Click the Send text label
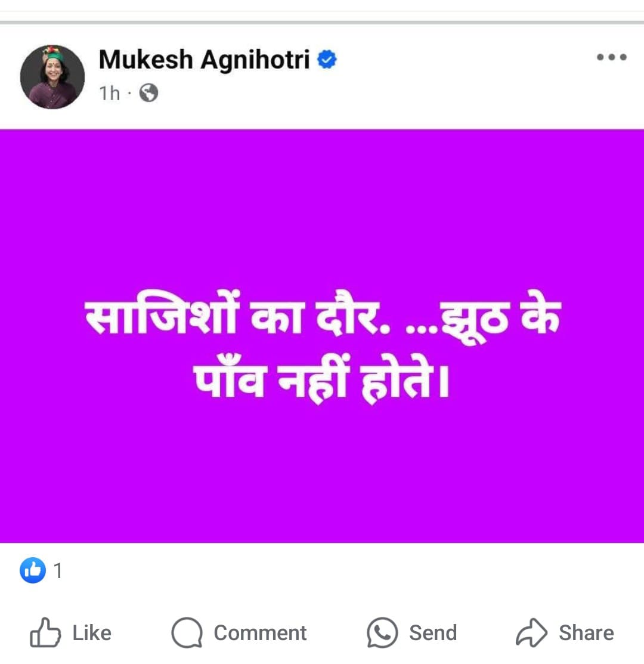Image resolution: width=644 pixels, height=664 pixels. [x=433, y=633]
